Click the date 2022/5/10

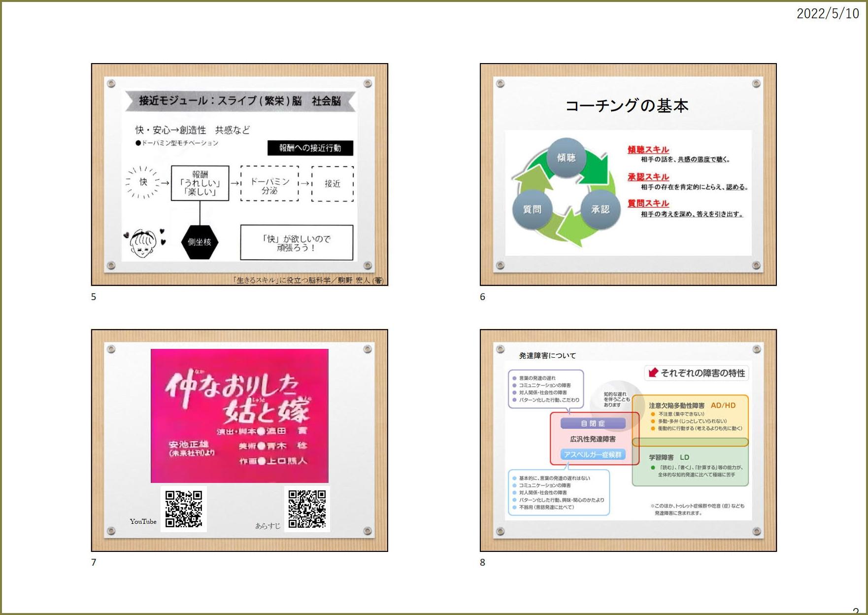click(828, 13)
